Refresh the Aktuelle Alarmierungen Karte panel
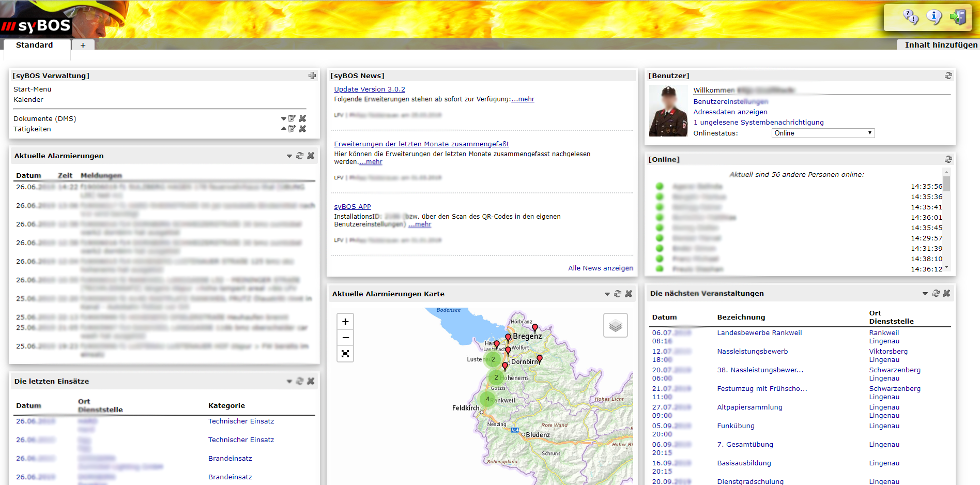 tap(618, 294)
